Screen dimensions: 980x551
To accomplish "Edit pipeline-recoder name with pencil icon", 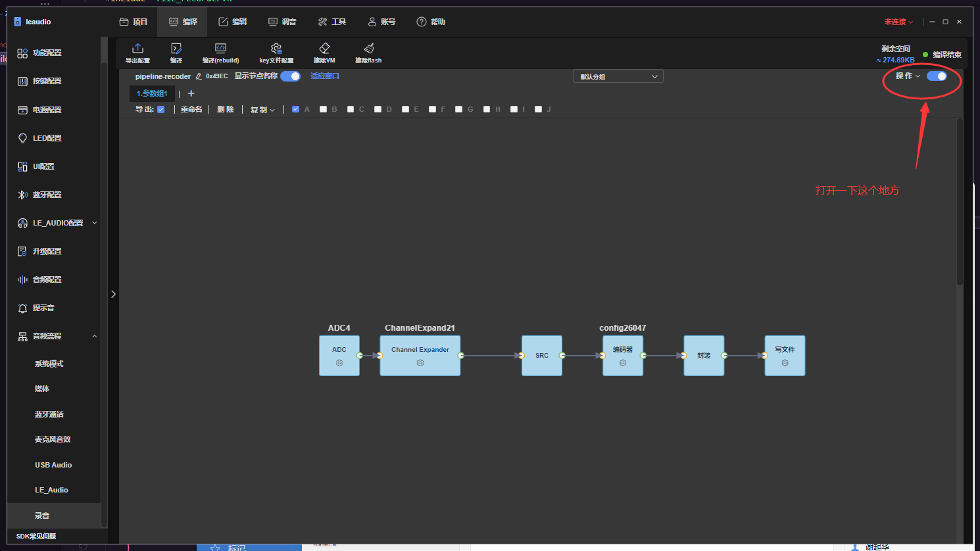I will [199, 76].
